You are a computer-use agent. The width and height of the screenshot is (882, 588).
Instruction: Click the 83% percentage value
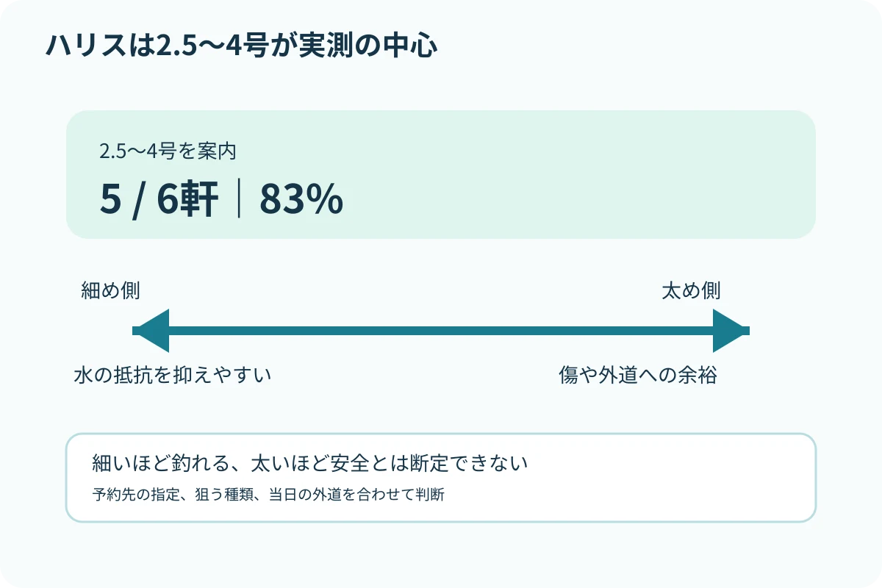(x=301, y=200)
